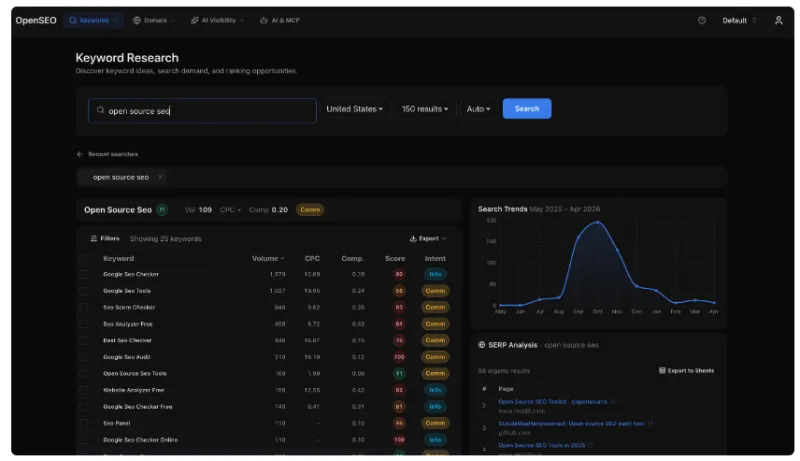Click Export to Sheets in SERP Analysis
Image resolution: width=800 pixels, height=461 pixels.
[686, 370]
